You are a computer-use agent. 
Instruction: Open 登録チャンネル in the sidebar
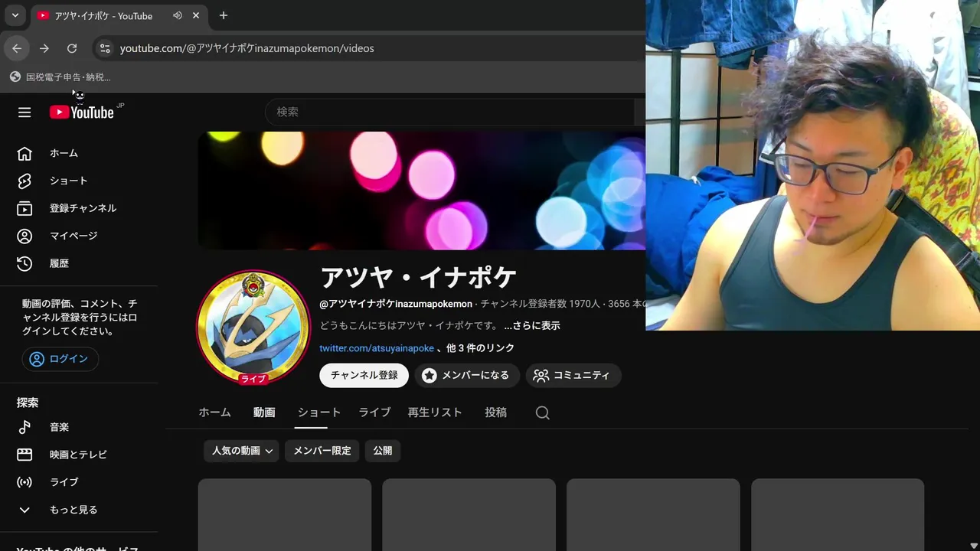coord(79,208)
